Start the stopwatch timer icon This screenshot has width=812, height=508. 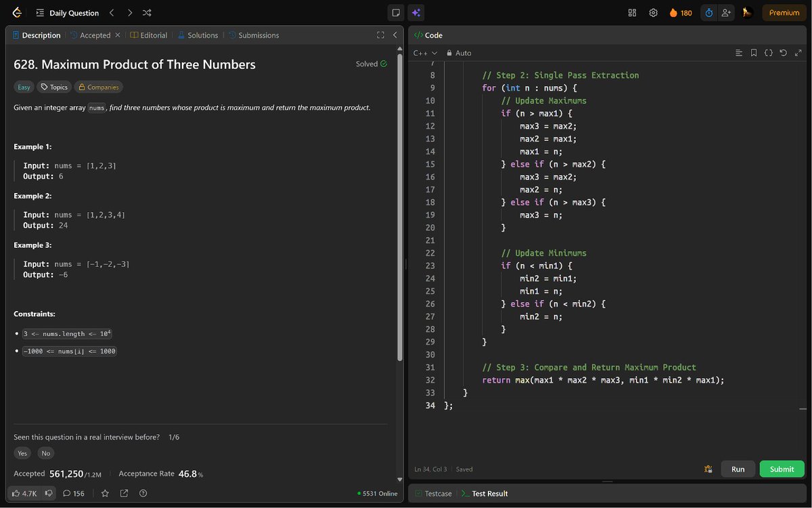click(x=708, y=13)
